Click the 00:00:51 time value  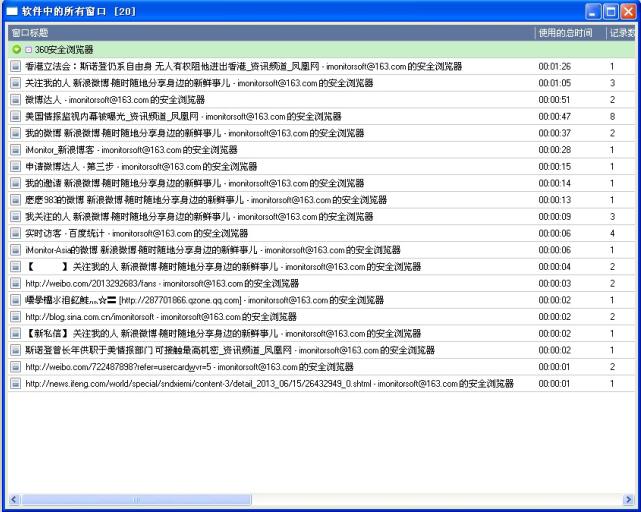pos(554,100)
